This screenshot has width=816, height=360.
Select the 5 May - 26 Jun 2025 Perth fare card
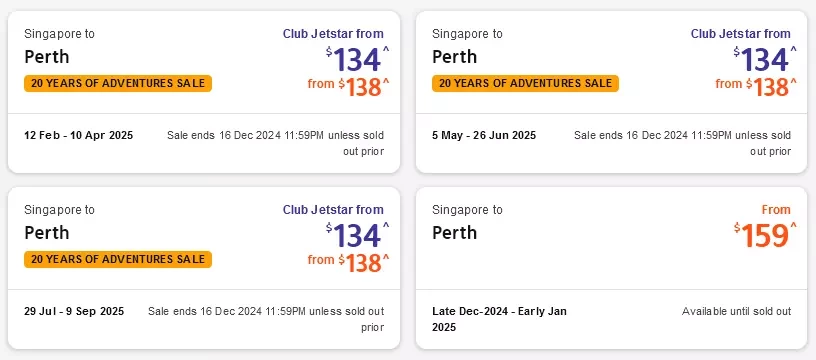(611, 92)
